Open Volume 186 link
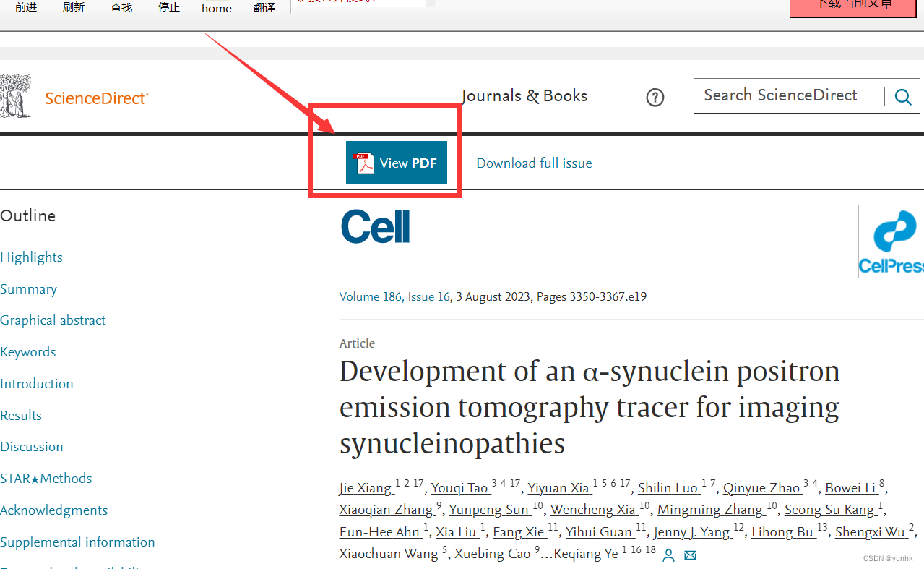 click(x=371, y=297)
